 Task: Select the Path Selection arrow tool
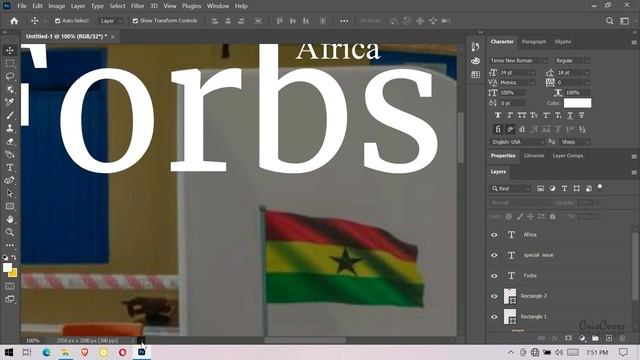coord(10,193)
